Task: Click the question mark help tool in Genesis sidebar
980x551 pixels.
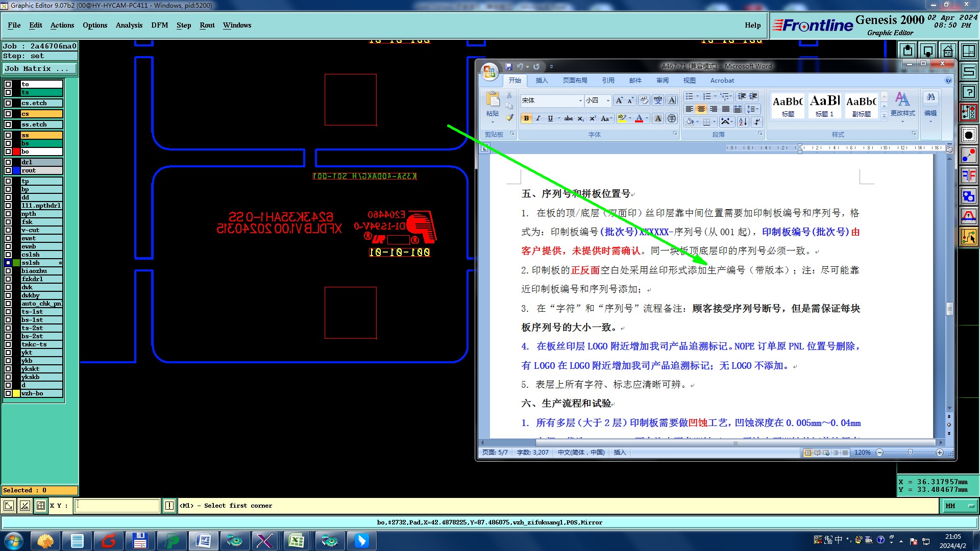Action: click(x=968, y=92)
